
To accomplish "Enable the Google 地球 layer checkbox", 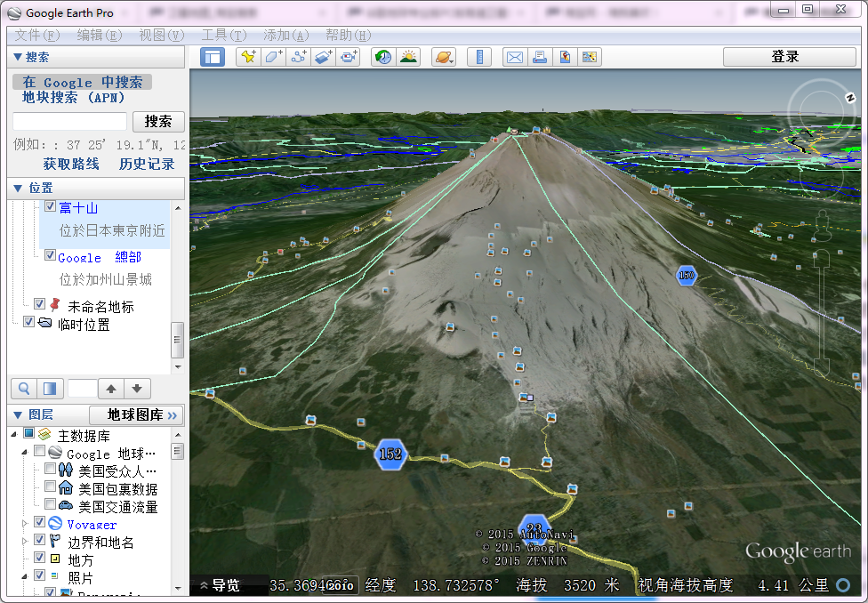I will click(x=39, y=451).
